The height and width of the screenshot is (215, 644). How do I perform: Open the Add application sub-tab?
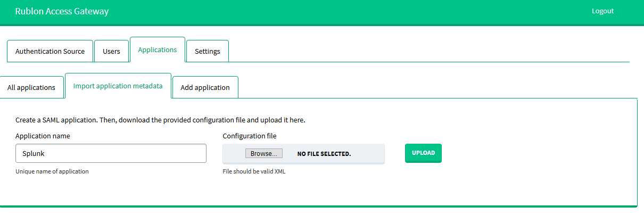pyautogui.click(x=205, y=88)
